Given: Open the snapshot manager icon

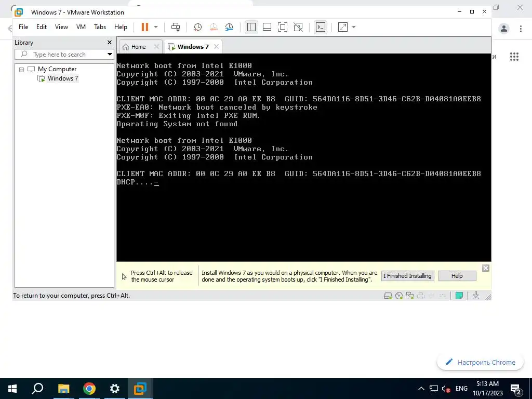Looking at the screenshot, I should tap(229, 27).
